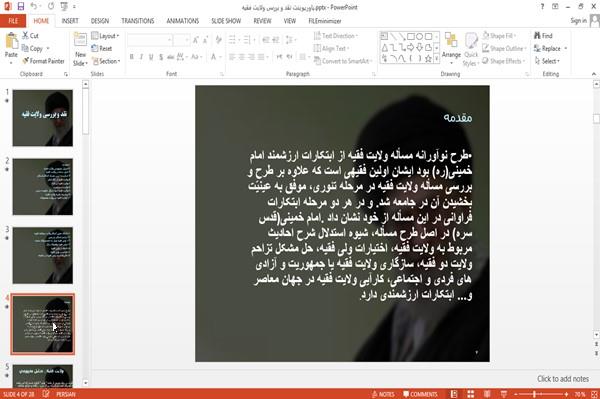Image resolution: width=600 pixels, height=399 pixels.
Task: Toggle text Shadow formatting
Action: [161, 57]
